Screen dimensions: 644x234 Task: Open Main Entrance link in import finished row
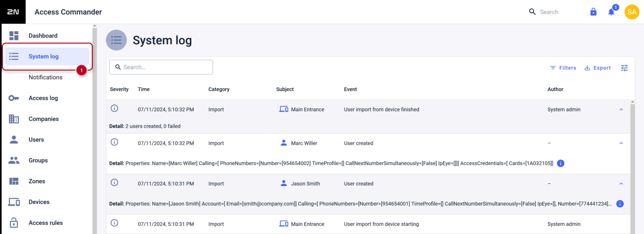point(308,109)
